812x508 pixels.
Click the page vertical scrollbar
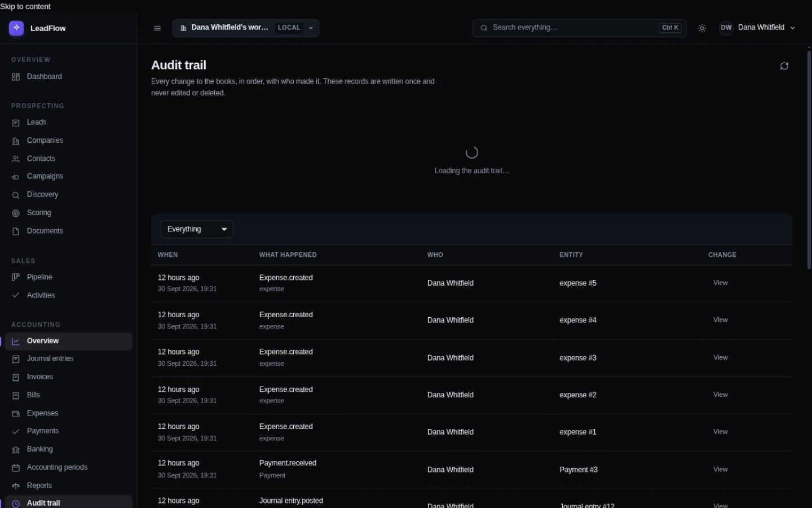809,160
